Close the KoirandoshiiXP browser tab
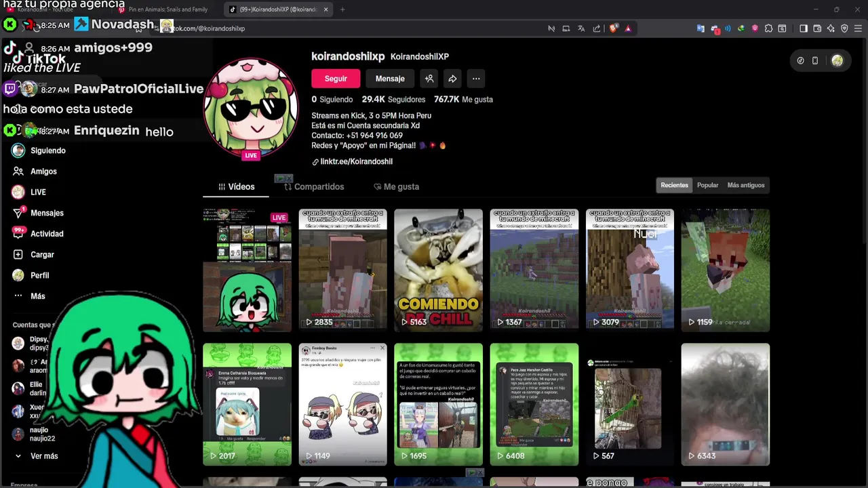 pyautogui.click(x=325, y=9)
